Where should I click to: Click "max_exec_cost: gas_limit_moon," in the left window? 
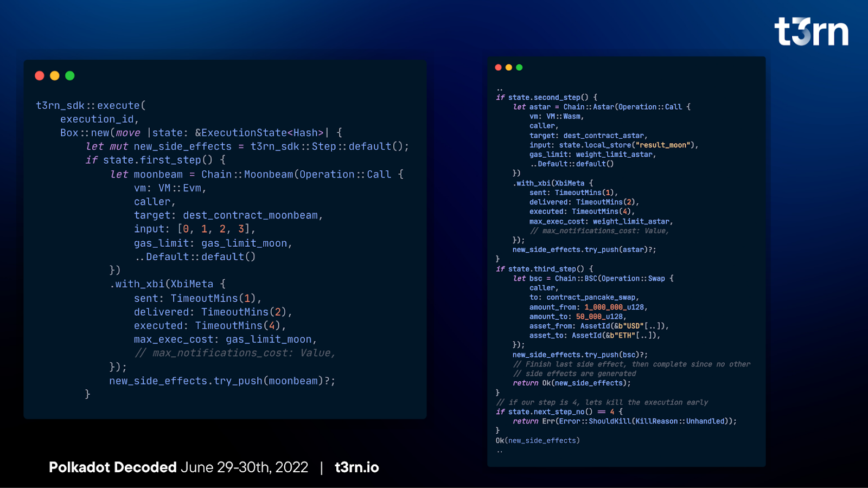pos(225,339)
